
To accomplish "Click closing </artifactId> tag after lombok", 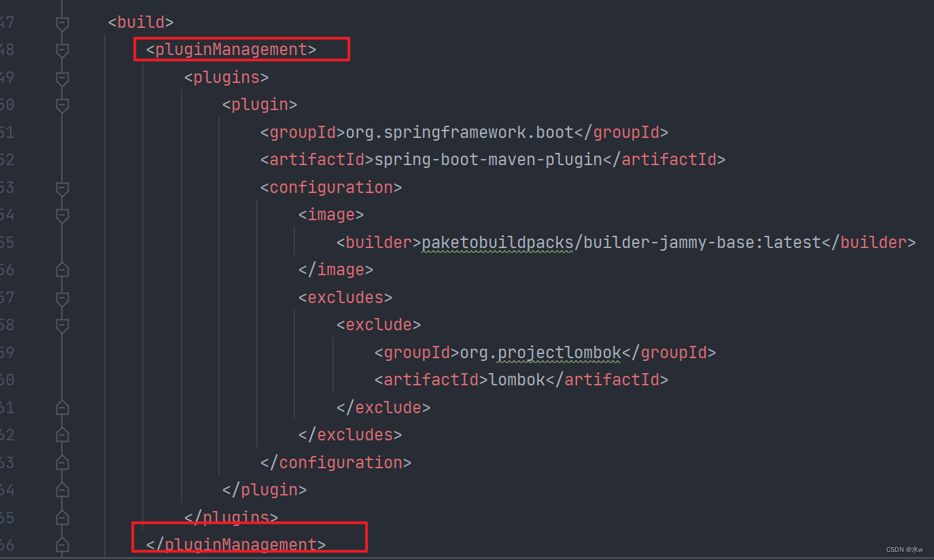I will click(x=607, y=379).
